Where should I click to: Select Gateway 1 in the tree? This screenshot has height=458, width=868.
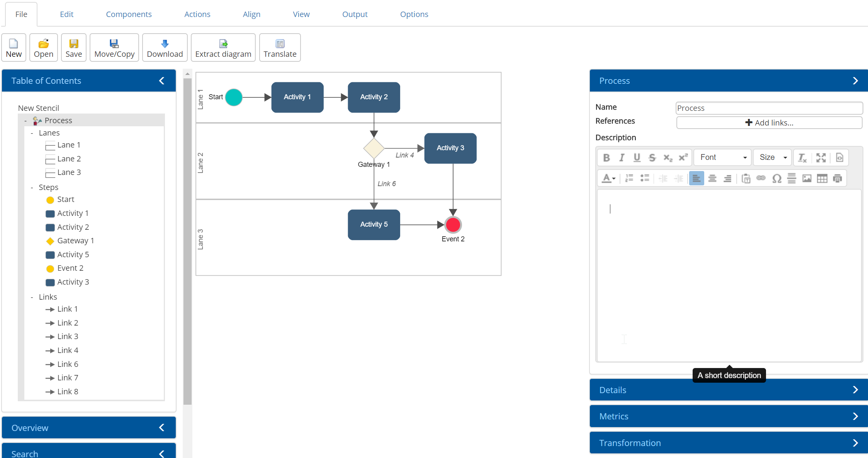(x=75, y=241)
